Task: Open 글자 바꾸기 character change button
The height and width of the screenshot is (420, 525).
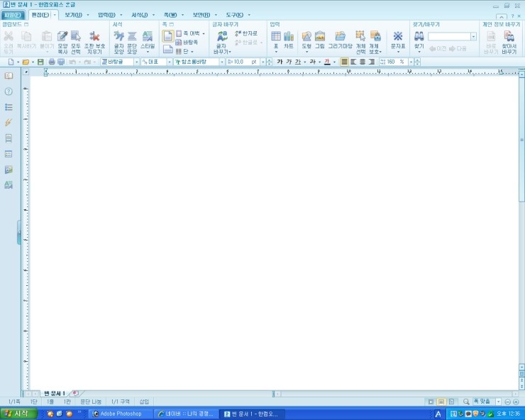Action: (221, 42)
